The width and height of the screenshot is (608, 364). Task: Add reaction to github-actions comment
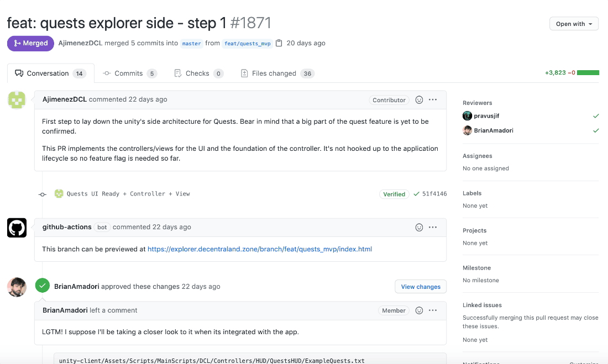click(419, 227)
